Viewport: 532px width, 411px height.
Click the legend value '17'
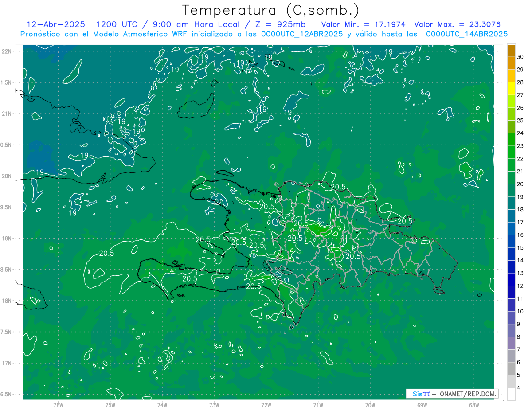click(520, 222)
